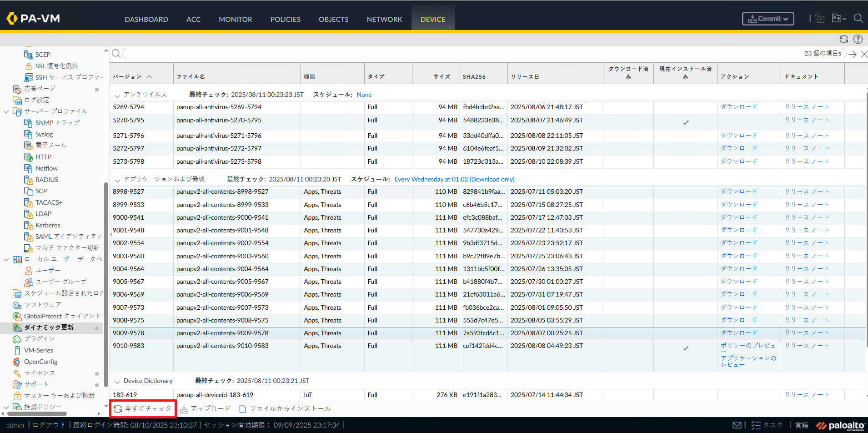Click ファイルからインストール install from file
Image resolution: width=868 pixels, height=433 pixels.
click(x=285, y=408)
